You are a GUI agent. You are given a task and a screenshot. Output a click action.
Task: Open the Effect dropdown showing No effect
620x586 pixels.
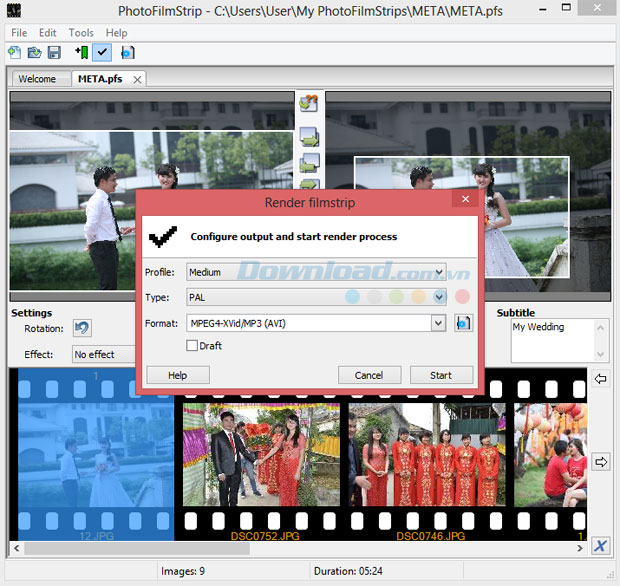(104, 354)
